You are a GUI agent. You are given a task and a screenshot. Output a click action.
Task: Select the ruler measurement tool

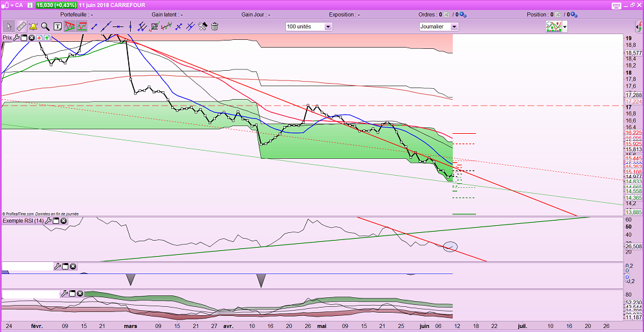tap(21, 26)
